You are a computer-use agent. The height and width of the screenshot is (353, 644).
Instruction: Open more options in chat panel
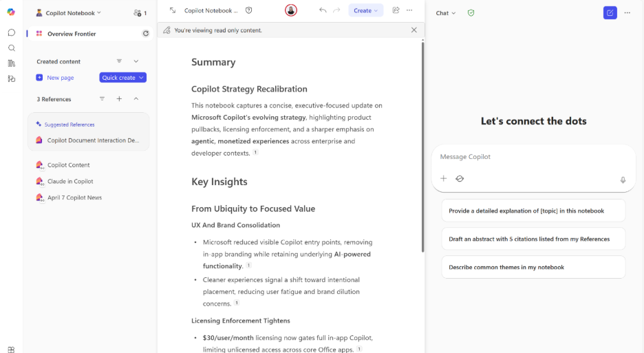click(x=627, y=13)
